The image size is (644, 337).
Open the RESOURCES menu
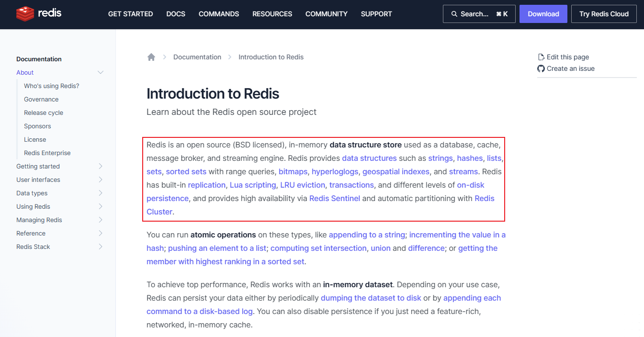click(272, 14)
